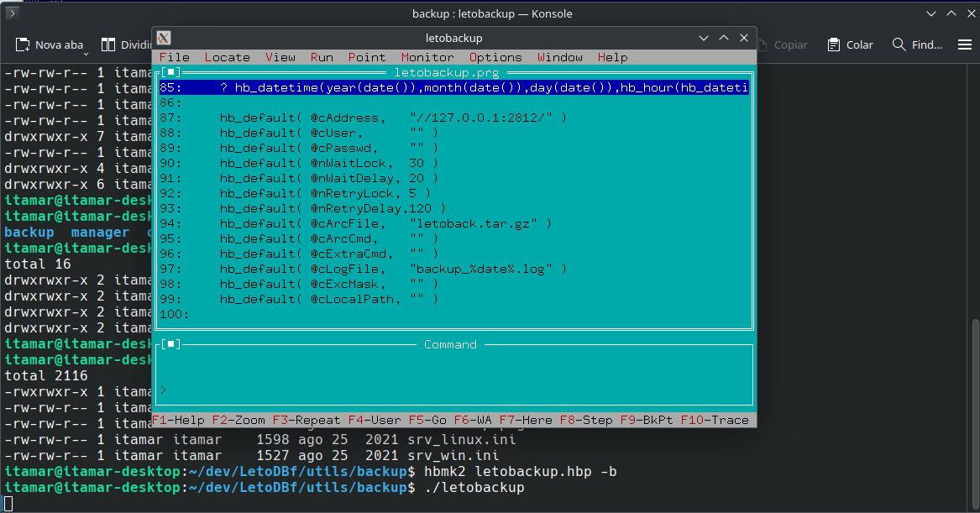Click the Colar paste button
The height and width of the screenshot is (513, 980).
[850, 44]
